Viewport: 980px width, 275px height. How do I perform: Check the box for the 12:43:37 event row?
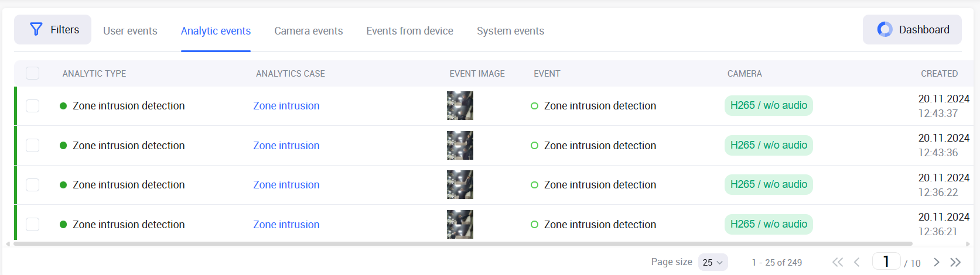tap(33, 106)
